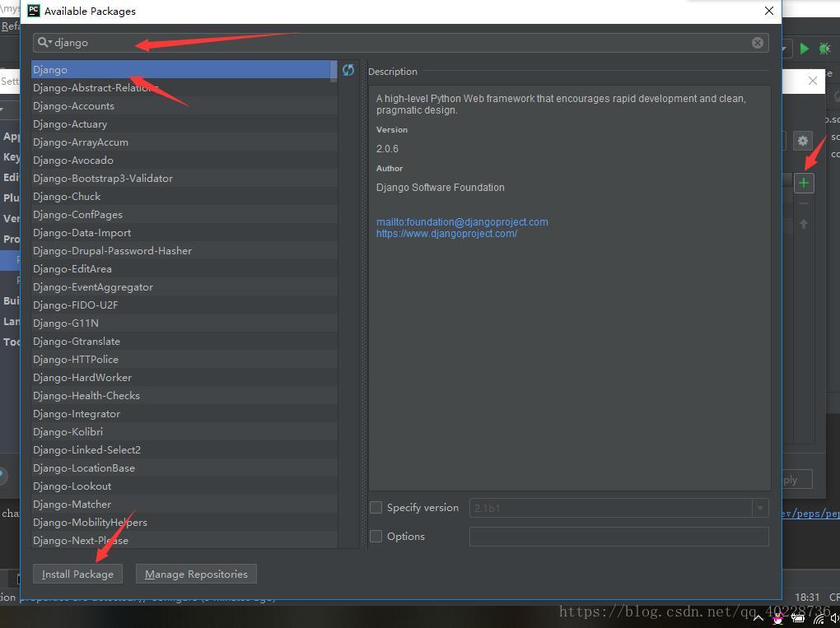This screenshot has width=840, height=628.
Task: Select Django-HTTPolice package
Action: pyautogui.click(x=184, y=359)
